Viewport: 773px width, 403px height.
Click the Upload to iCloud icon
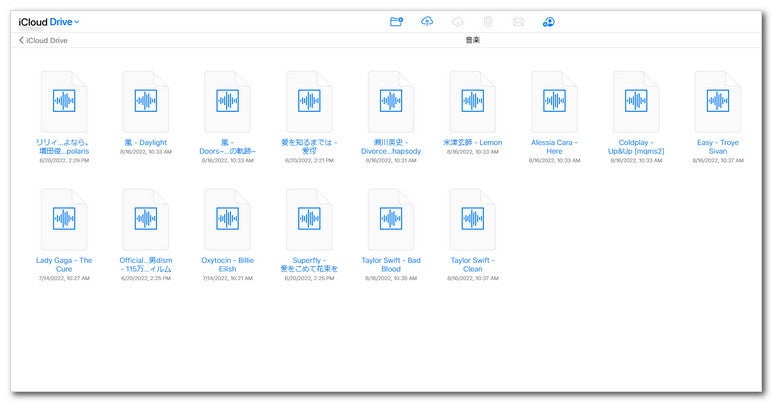pyautogui.click(x=427, y=22)
